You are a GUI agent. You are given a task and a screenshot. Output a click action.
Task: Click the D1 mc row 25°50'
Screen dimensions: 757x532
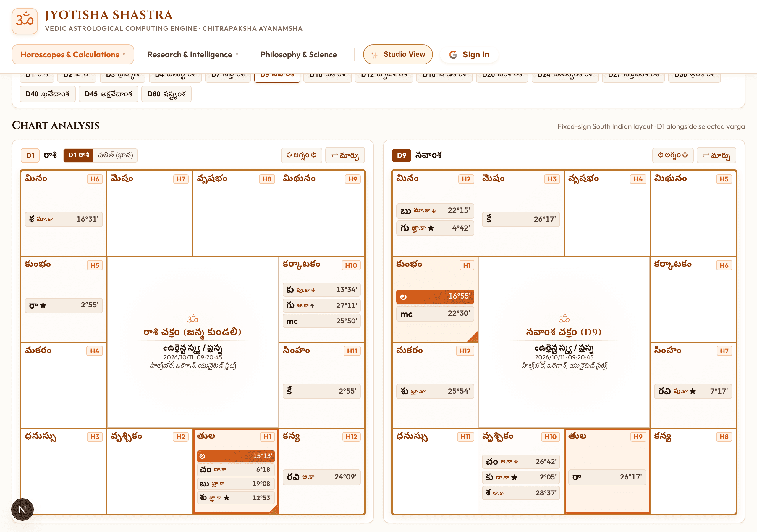click(x=321, y=321)
